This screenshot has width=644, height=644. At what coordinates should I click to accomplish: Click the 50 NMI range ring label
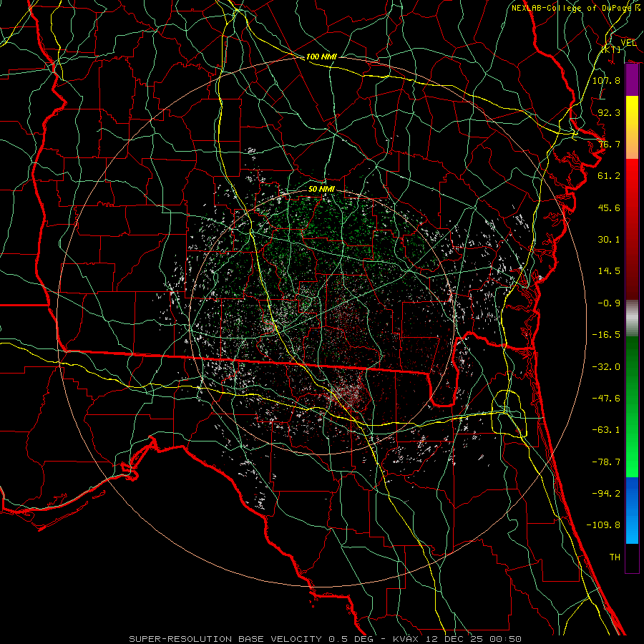pos(321,189)
